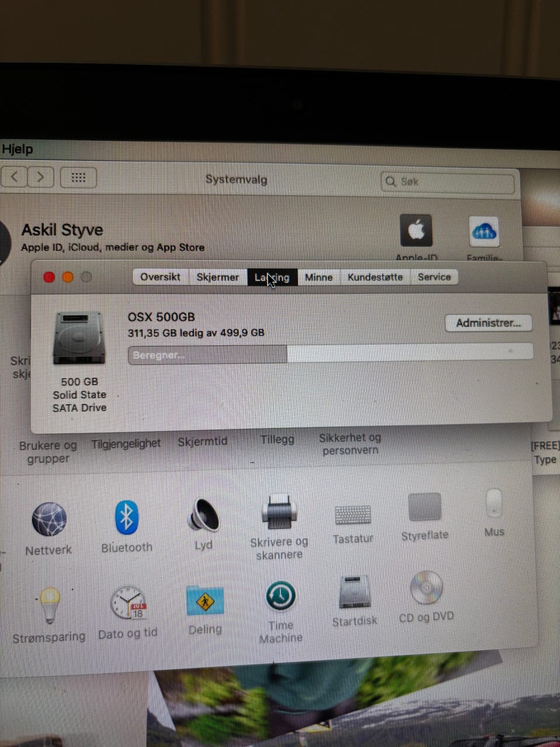Switch to the Service tab
The image size is (560, 747).
coord(434,277)
